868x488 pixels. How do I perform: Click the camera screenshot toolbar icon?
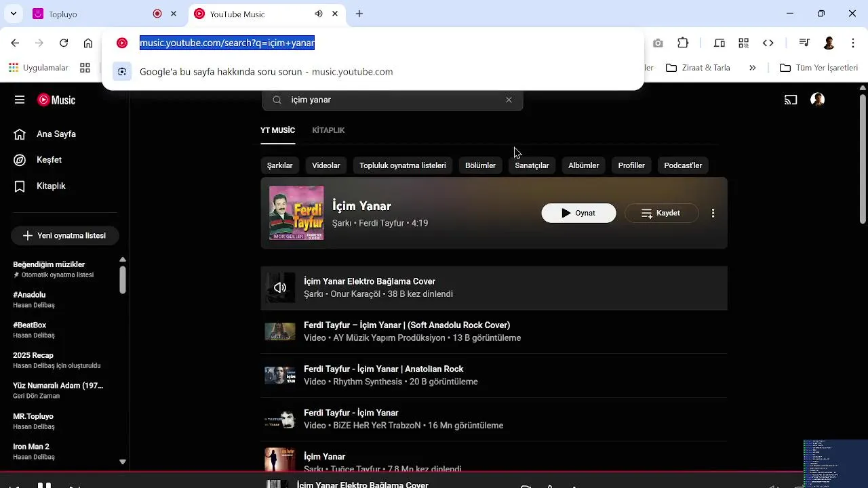point(658,43)
